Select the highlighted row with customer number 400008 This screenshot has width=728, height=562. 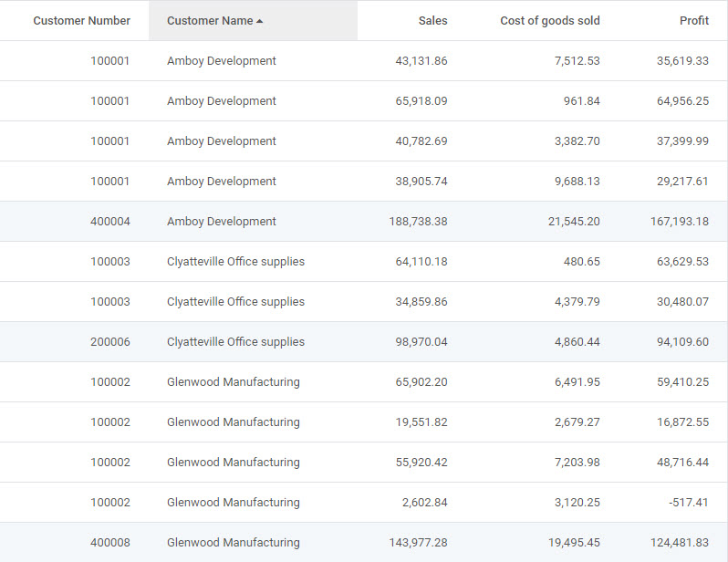363,542
